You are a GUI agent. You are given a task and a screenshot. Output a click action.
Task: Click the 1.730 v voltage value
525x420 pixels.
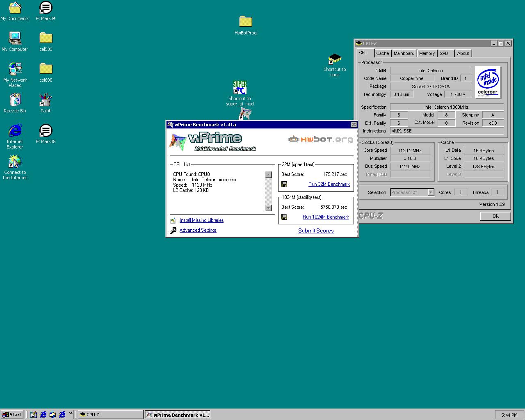[458, 94]
